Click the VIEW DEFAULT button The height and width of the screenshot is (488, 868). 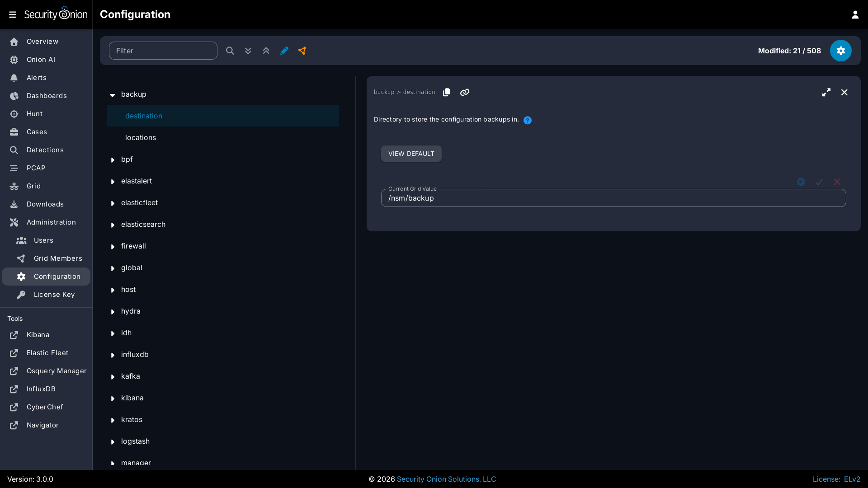pyautogui.click(x=411, y=154)
